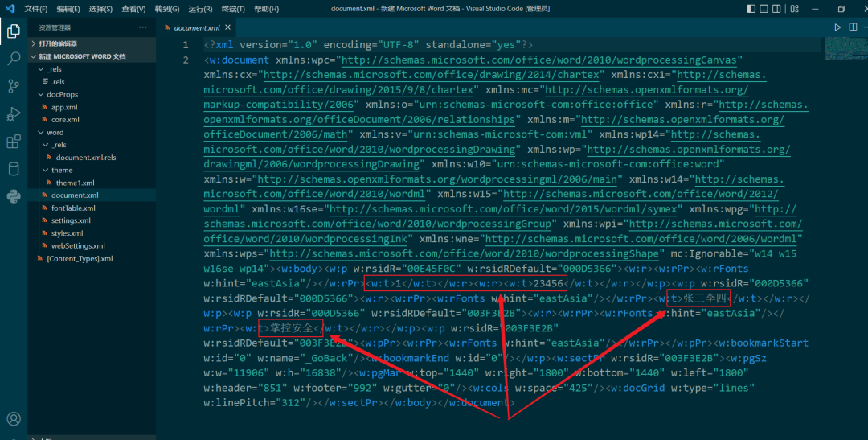Open the 终端(T) menu

233,9
